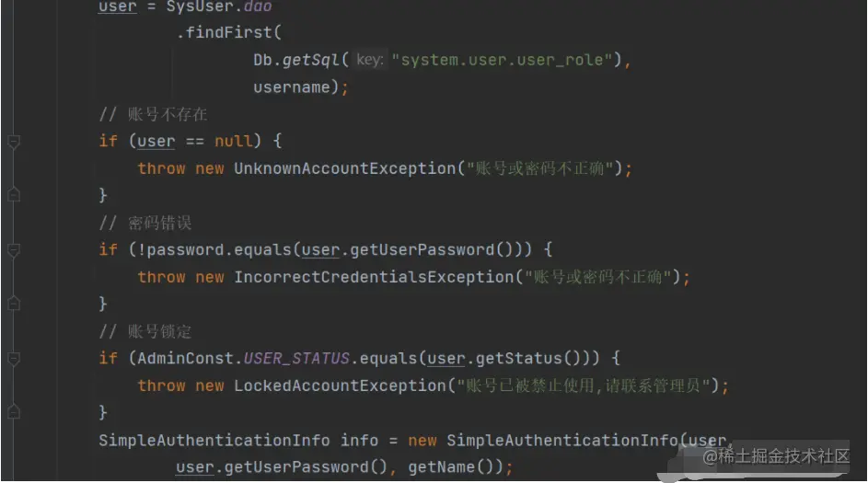Click fold-end marker below LockedAccountException throw
Image resolution: width=868 pixels, height=483 pixels.
[x=14, y=411]
